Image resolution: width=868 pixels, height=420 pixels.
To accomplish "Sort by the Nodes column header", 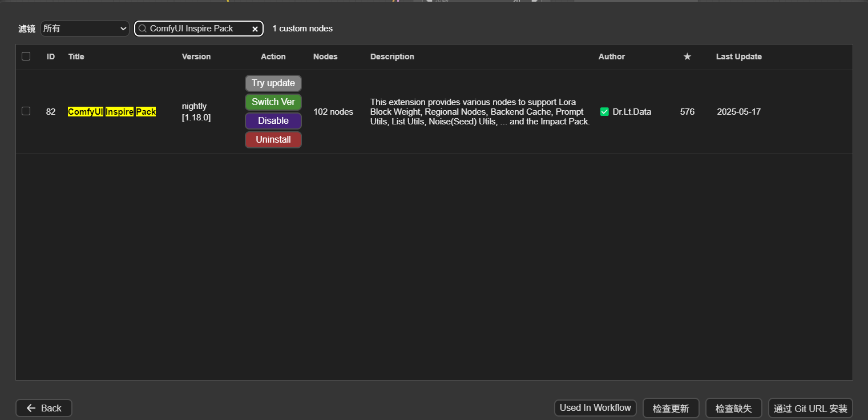I will point(325,56).
